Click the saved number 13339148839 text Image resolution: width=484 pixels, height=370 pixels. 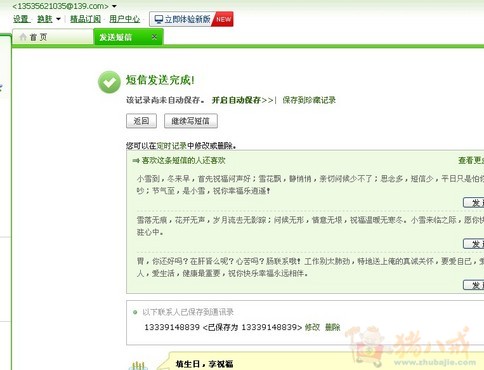pyautogui.click(x=172, y=327)
